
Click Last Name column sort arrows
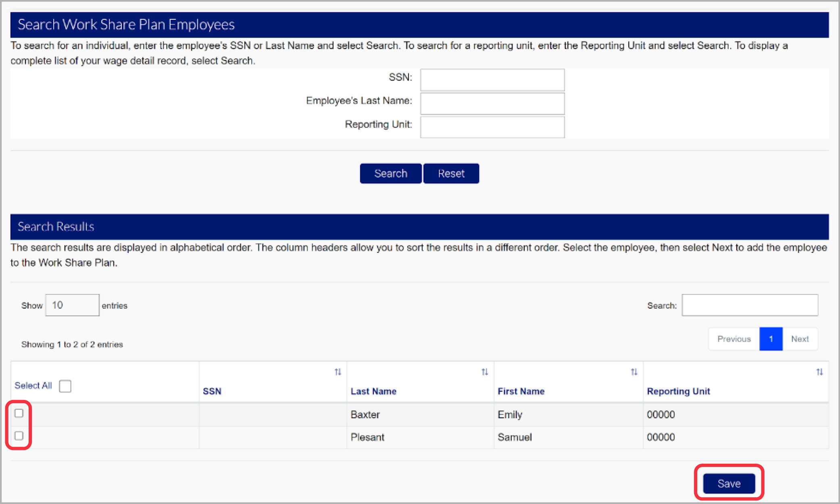point(485,372)
